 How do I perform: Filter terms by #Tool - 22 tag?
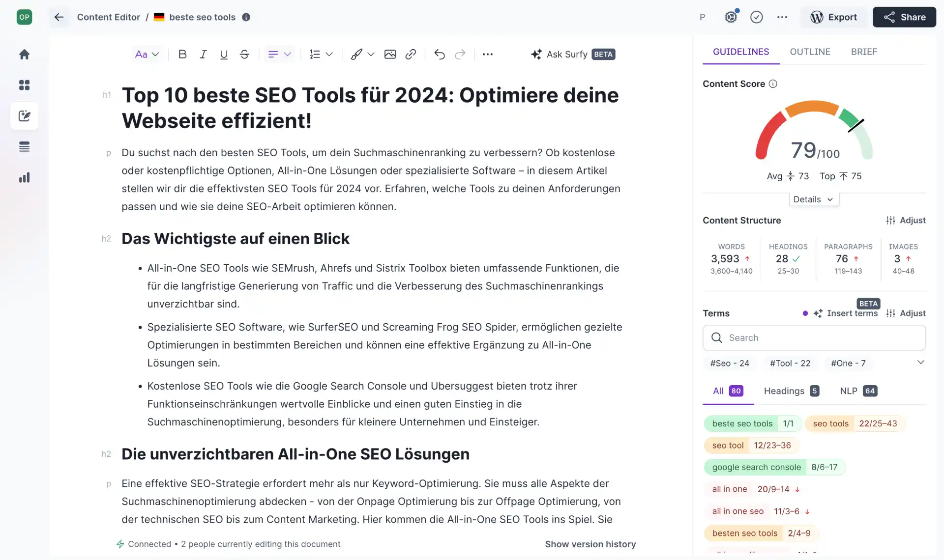pyautogui.click(x=790, y=364)
